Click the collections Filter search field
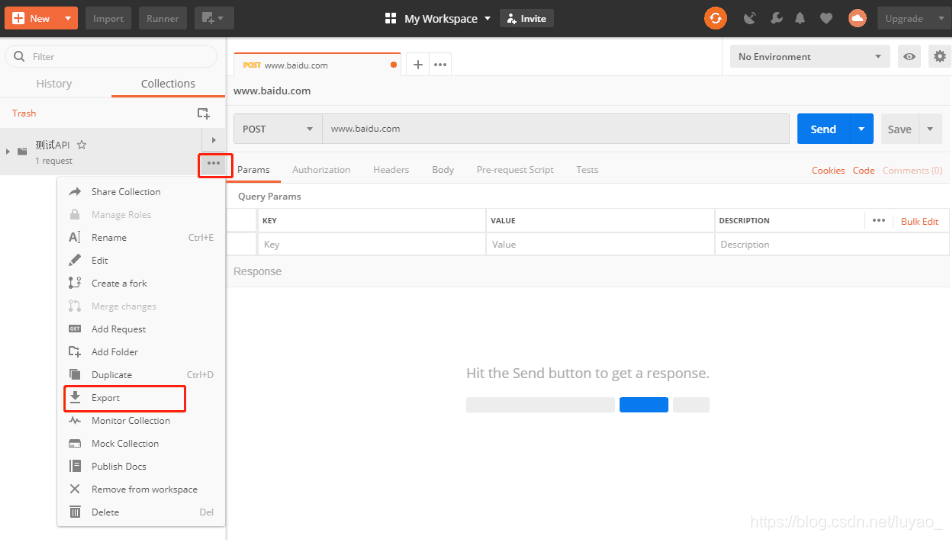952x540 pixels. click(111, 56)
